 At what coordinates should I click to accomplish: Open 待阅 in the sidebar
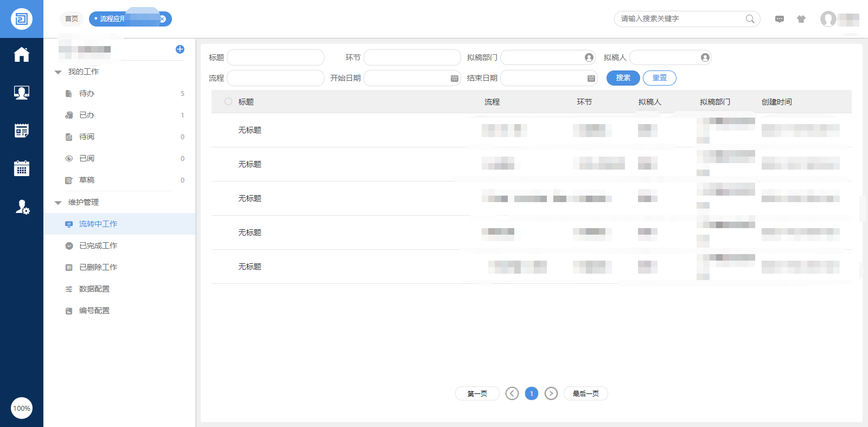tap(119, 137)
